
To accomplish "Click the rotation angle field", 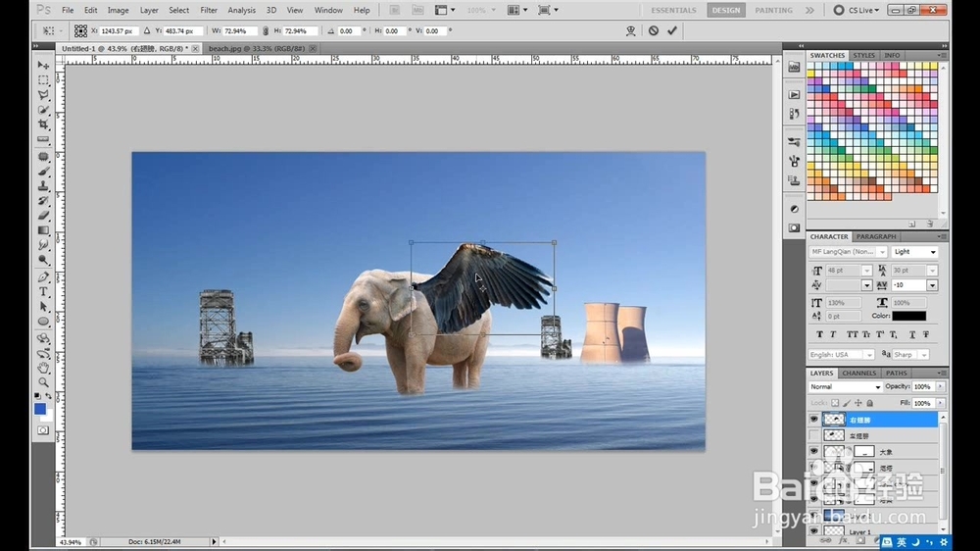I will point(348,30).
